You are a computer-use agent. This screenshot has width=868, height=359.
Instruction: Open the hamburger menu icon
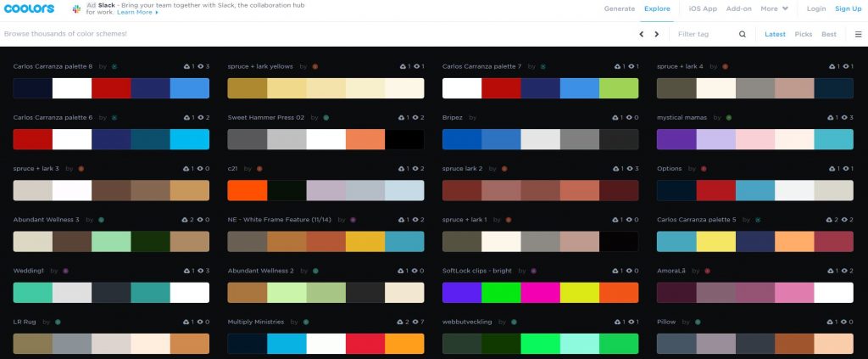858,34
